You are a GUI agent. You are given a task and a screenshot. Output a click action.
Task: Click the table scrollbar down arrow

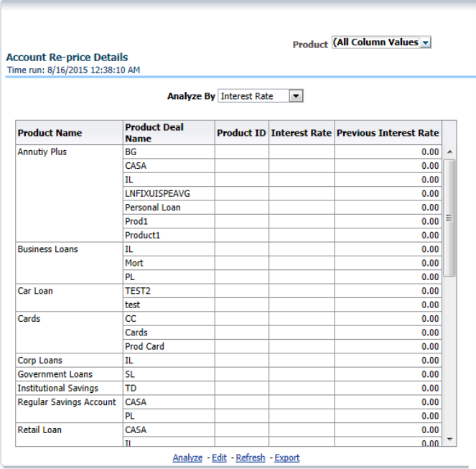pos(450,440)
